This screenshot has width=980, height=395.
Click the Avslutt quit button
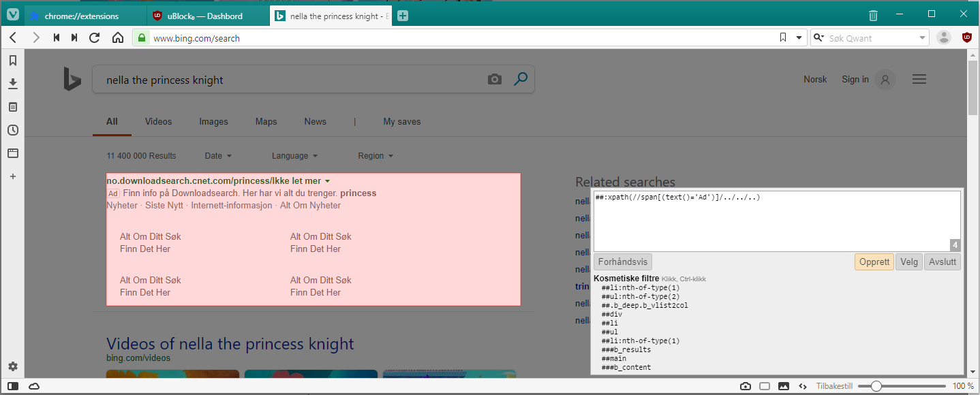click(x=943, y=262)
